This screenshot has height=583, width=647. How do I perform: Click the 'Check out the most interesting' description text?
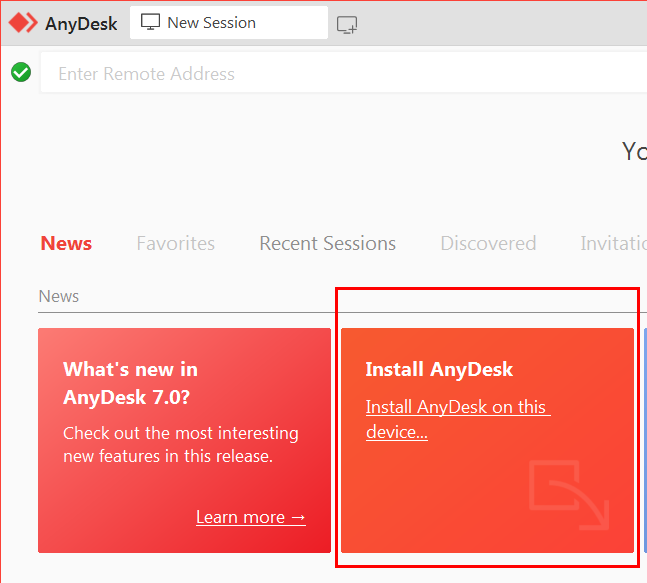181,444
